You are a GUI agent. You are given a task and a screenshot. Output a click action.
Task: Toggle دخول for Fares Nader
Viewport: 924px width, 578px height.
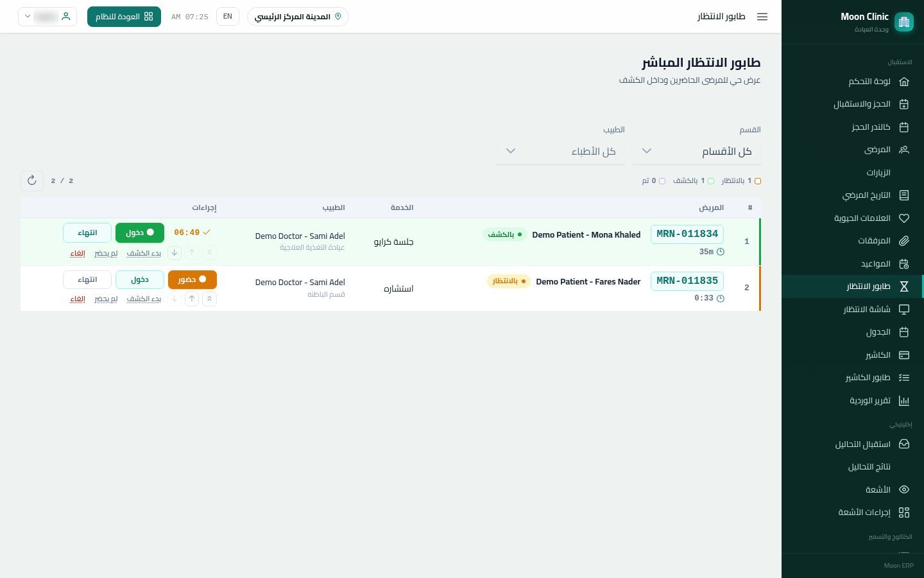(x=140, y=280)
